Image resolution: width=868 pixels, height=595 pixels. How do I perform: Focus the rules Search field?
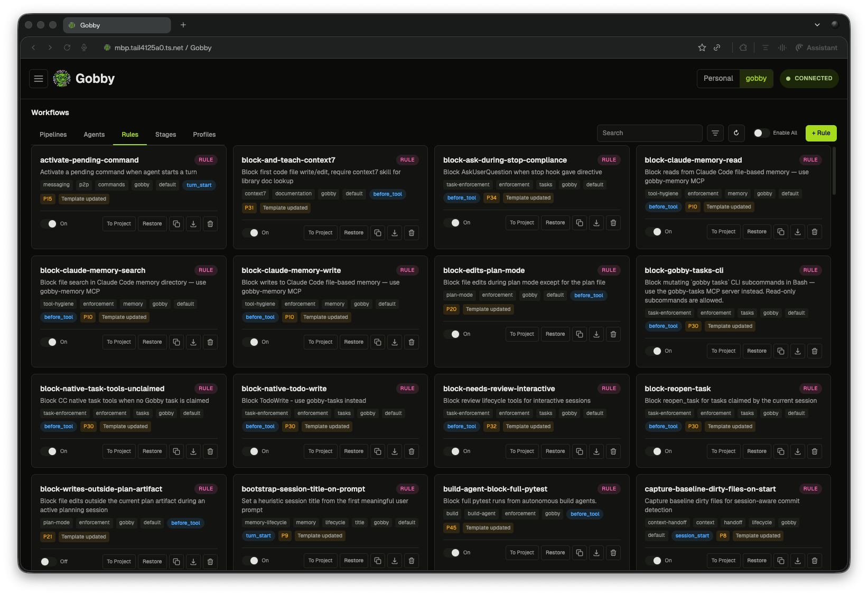coord(650,133)
